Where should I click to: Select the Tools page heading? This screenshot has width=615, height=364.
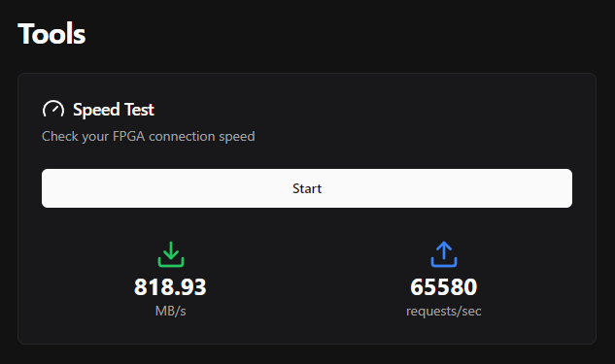click(51, 34)
